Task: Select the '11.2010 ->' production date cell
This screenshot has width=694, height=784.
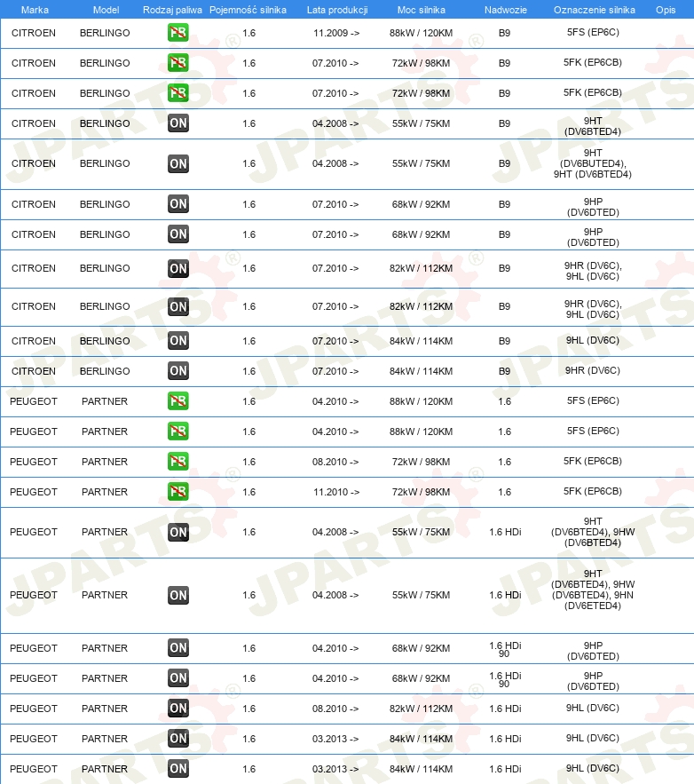Action: point(336,492)
